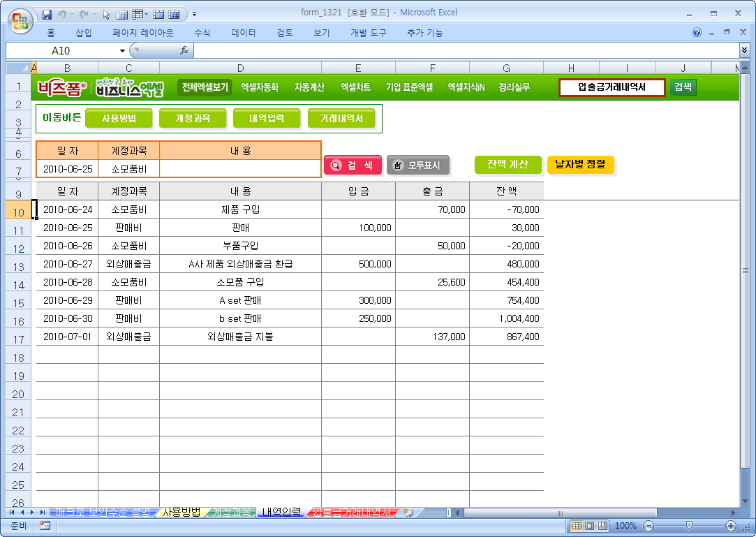Click the insert new worksheet tab icon
This screenshot has width=756, height=537.
coord(408,513)
